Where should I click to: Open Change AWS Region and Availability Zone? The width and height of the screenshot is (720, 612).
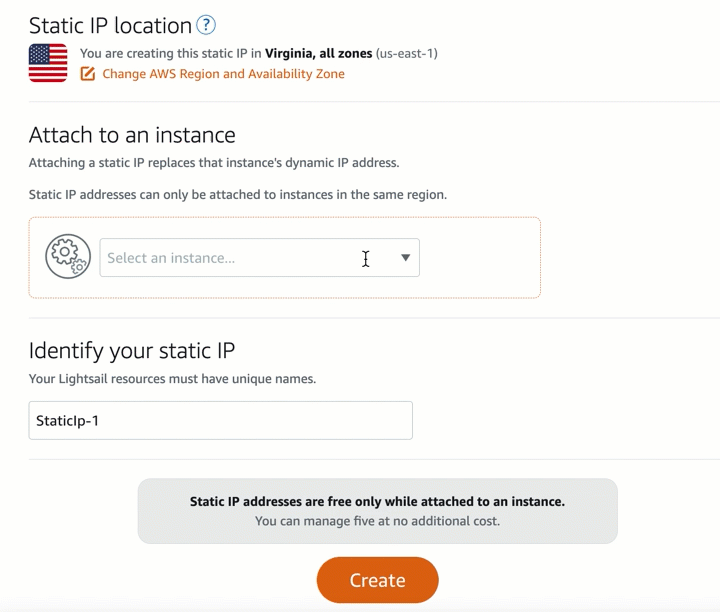coord(223,74)
